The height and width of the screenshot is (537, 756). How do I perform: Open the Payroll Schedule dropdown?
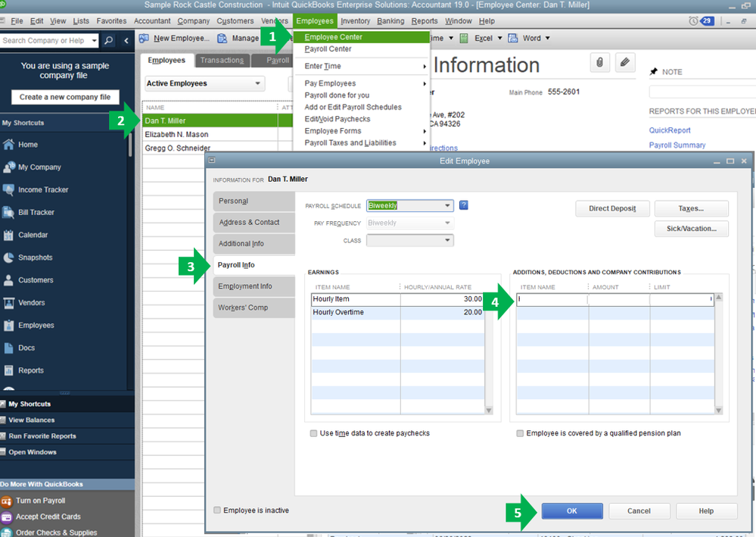[x=410, y=205]
